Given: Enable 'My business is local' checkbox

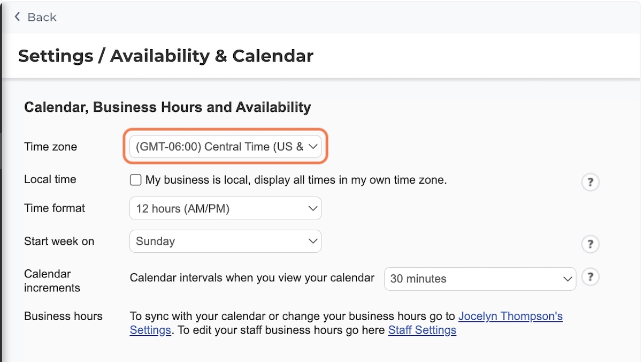Looking at the screenshot, I should pos(136,180).
